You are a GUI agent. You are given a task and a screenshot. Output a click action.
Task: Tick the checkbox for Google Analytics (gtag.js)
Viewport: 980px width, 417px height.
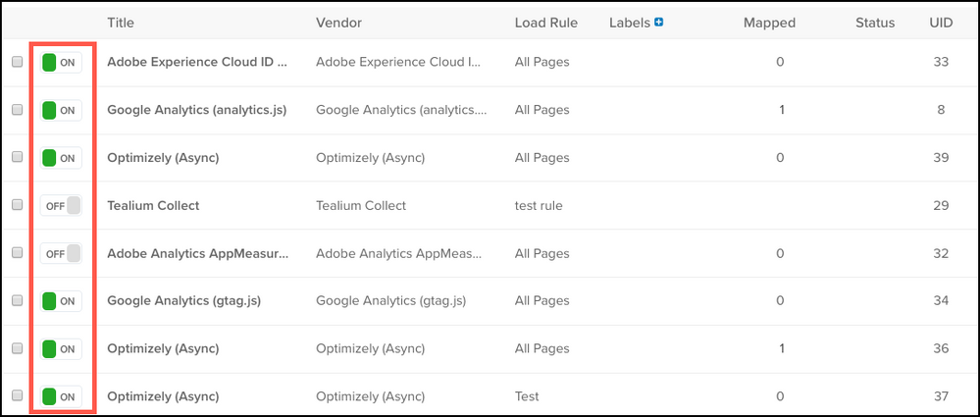(17, 301)
